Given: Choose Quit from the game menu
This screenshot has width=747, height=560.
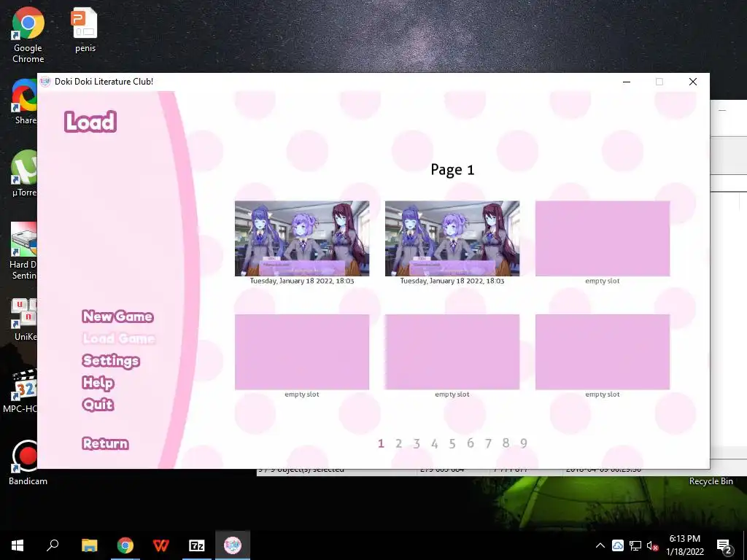Looking at the screenshot, I should pos(98,404).
